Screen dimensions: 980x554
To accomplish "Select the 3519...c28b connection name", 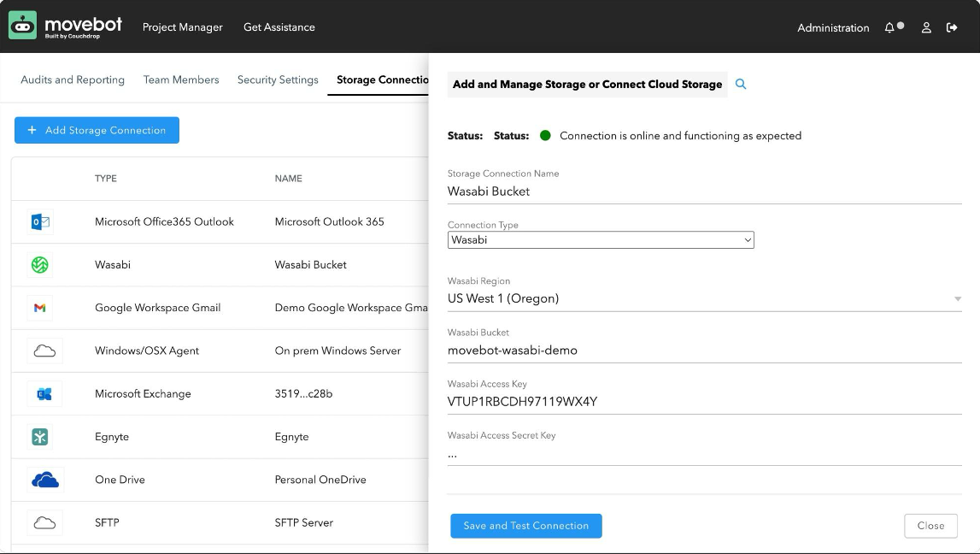I will tap(304, 394).
